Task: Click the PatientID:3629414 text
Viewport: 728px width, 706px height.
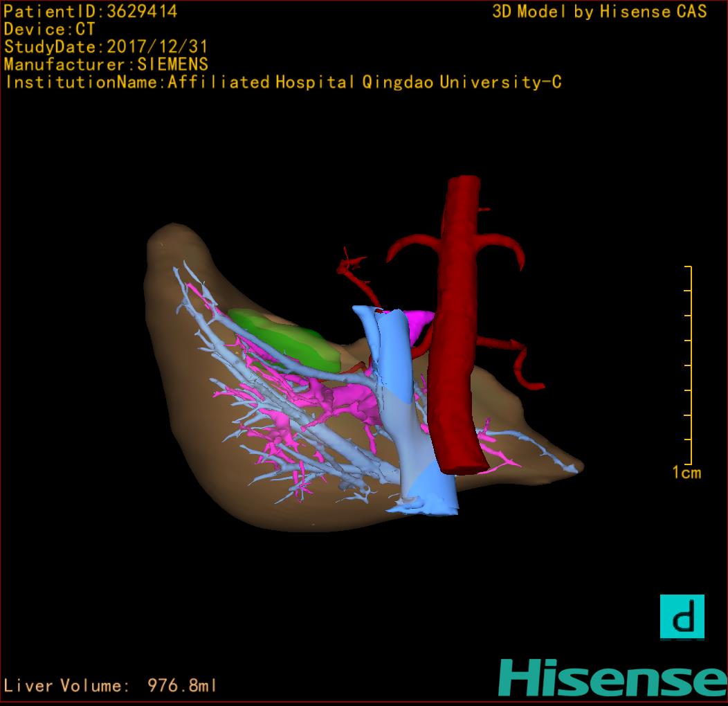Action: pos(91,11)
